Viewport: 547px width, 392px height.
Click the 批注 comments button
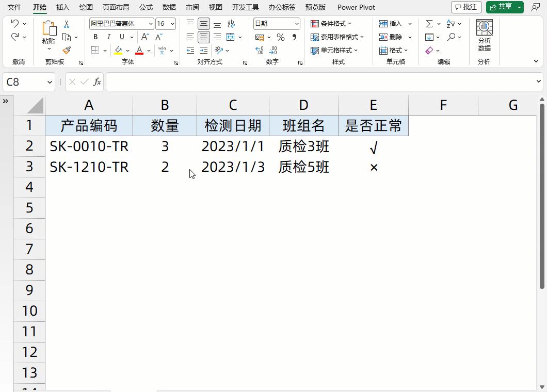[466, 7]
